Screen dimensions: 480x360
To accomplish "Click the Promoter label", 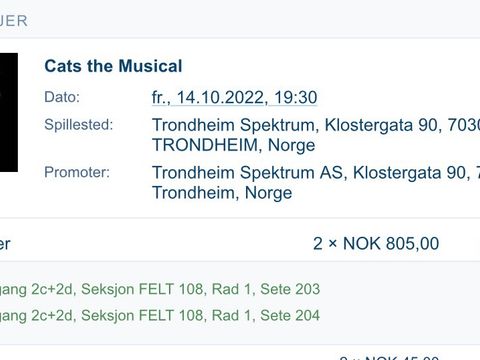I will [x=77, y=172].
